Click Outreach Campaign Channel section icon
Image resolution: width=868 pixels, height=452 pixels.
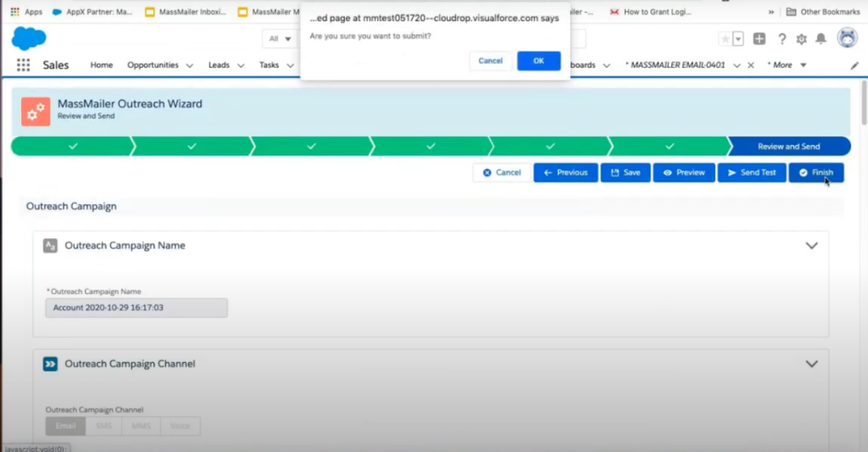point(50,364)
